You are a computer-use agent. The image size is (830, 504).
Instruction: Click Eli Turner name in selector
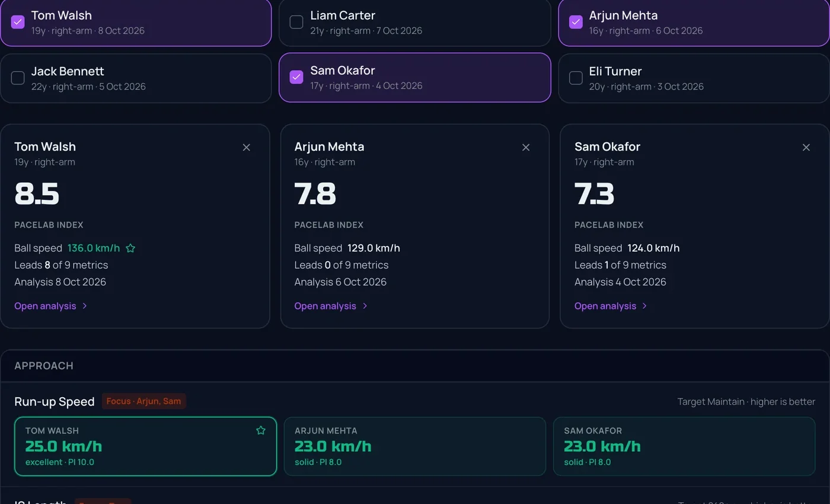[x=615, y=71]
